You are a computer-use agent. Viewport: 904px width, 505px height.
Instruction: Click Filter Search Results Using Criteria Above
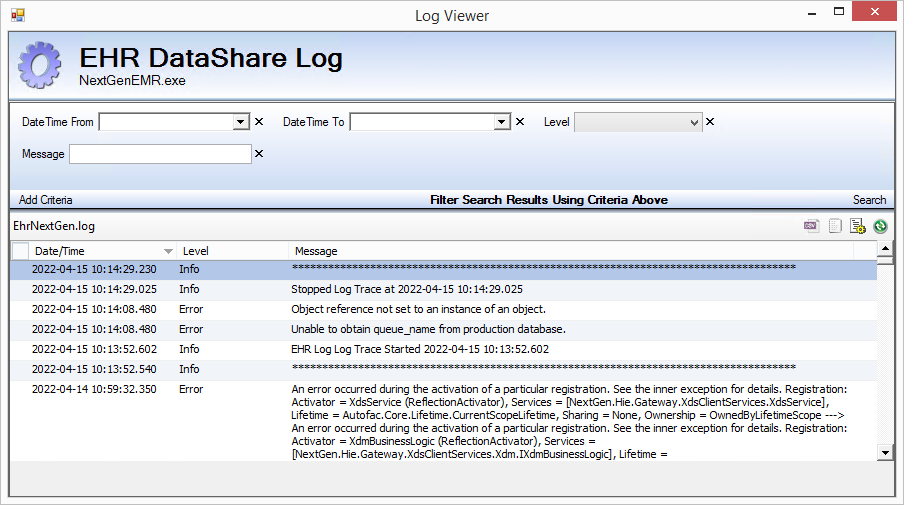pos(549,200)
